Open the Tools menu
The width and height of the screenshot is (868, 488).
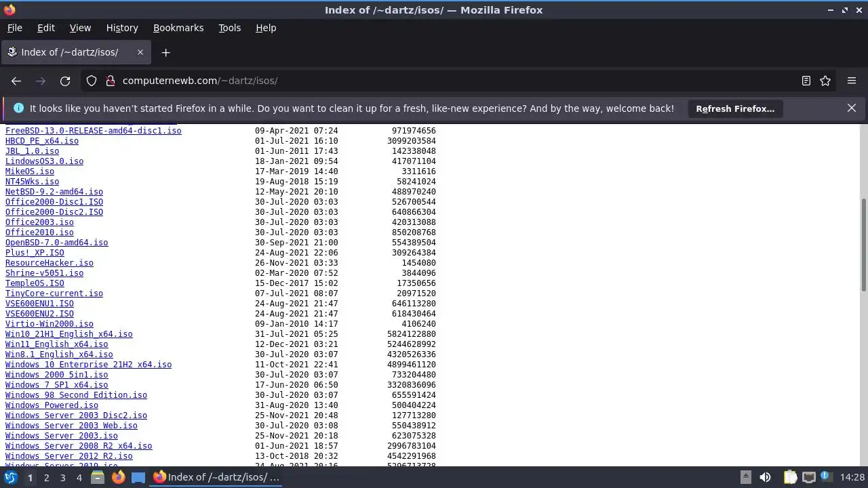click(x=229, y=28)
